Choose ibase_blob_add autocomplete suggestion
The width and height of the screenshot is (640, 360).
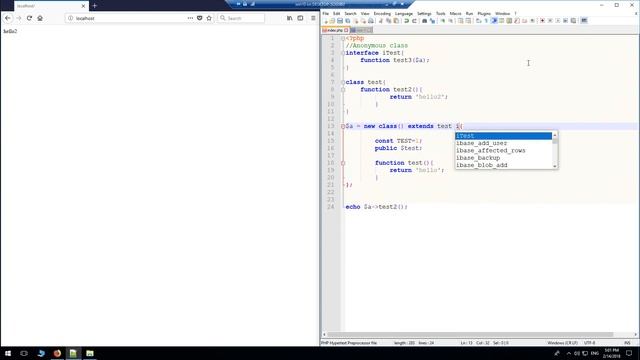click(504, 165)
